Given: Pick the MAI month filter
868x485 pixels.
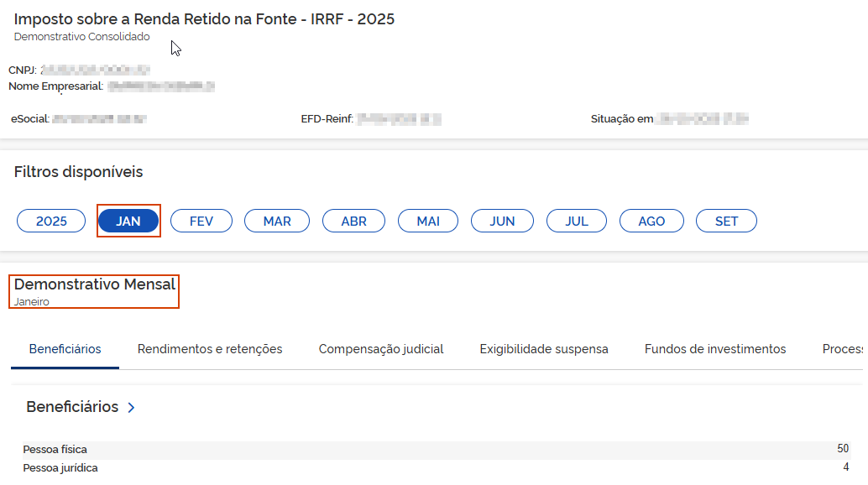Looking at the screenshot, I should tap(428, 221).
